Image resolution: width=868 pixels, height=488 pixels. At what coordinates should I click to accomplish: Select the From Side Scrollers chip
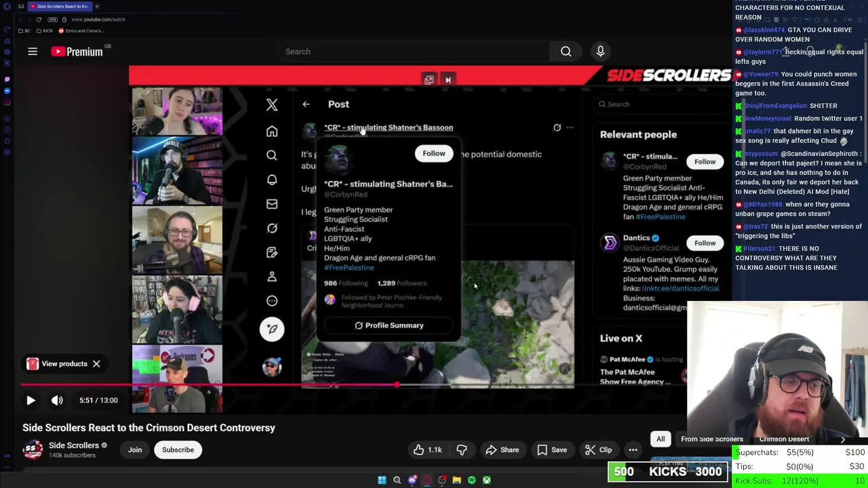(x=712, y=439)
